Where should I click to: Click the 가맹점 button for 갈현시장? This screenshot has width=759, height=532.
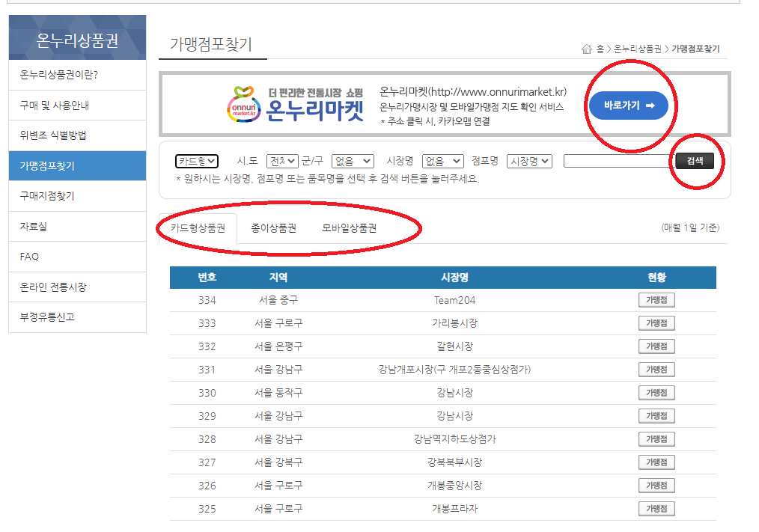click(656, 346)
